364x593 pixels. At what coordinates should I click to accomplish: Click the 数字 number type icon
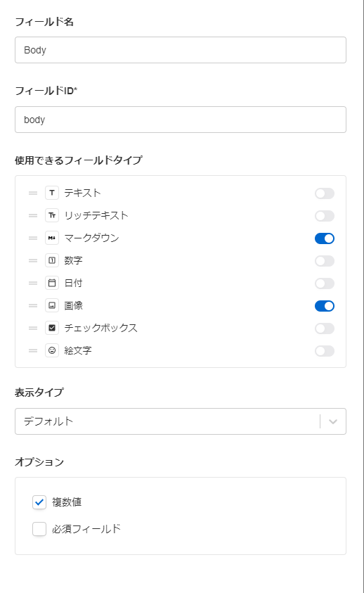(52, 260)
